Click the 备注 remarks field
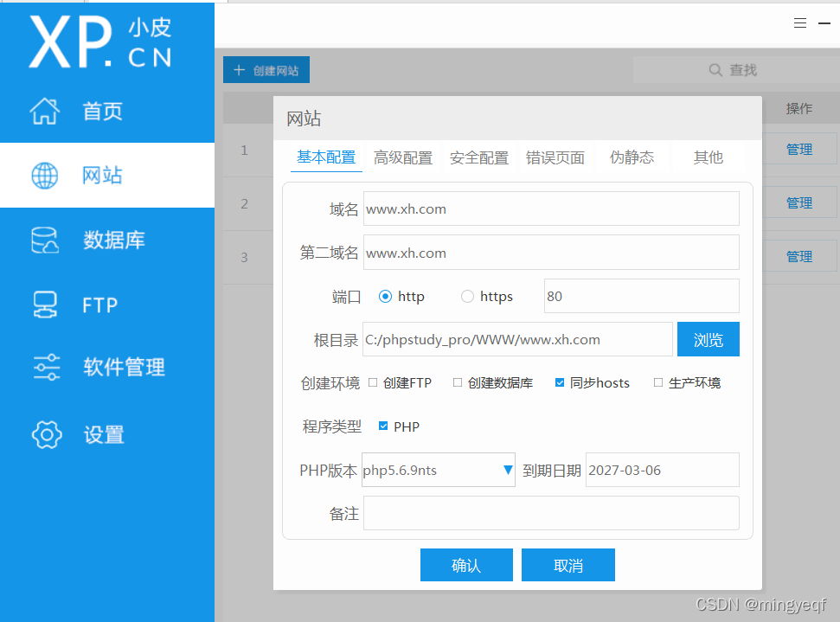This screenshot has width=840, height=622. click(x=551, y=513)
